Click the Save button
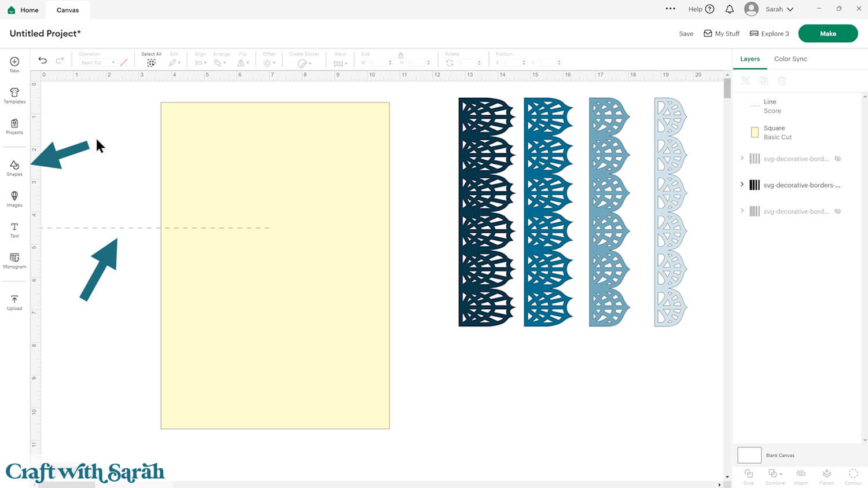Screen dimensions: 868x488 coord(686,34)
